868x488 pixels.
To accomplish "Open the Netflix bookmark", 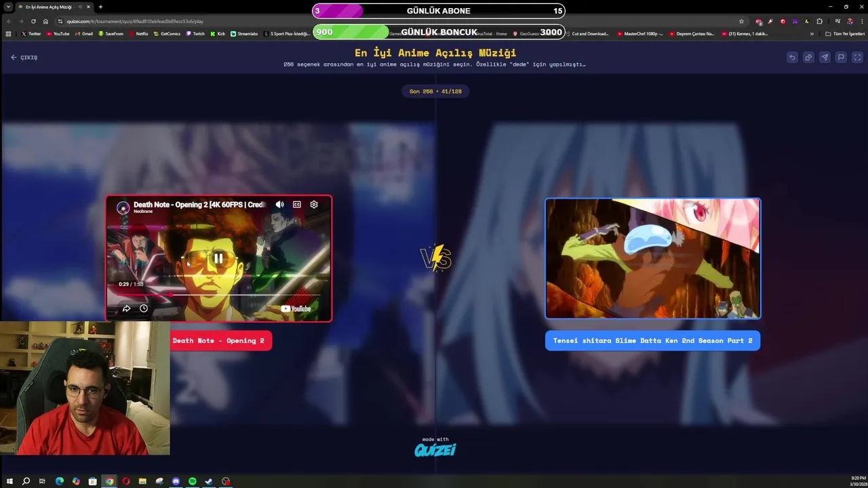I will [138, 33].
